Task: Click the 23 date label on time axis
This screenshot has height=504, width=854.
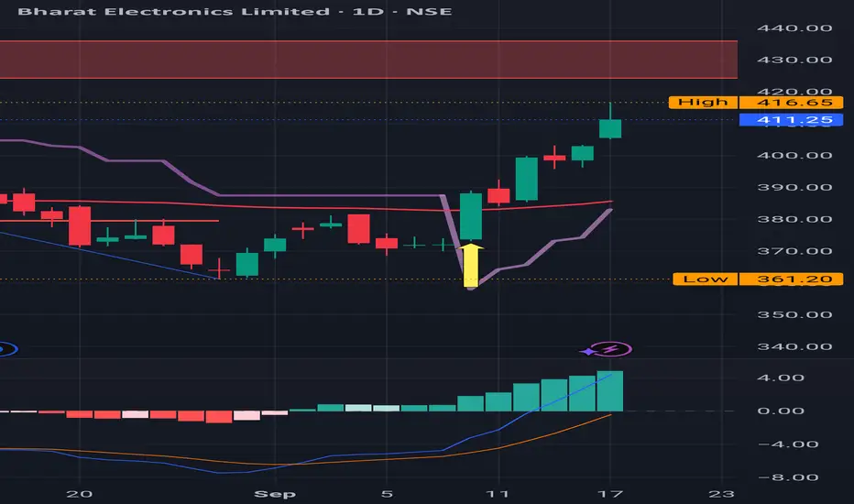Action: pyautogui.click(x=722, y=494)
